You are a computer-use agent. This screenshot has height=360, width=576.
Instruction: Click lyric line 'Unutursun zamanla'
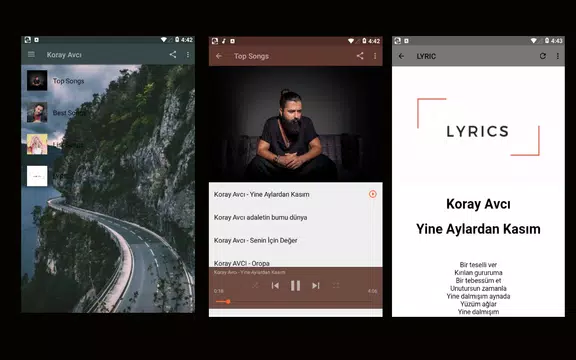click(478, 288)
